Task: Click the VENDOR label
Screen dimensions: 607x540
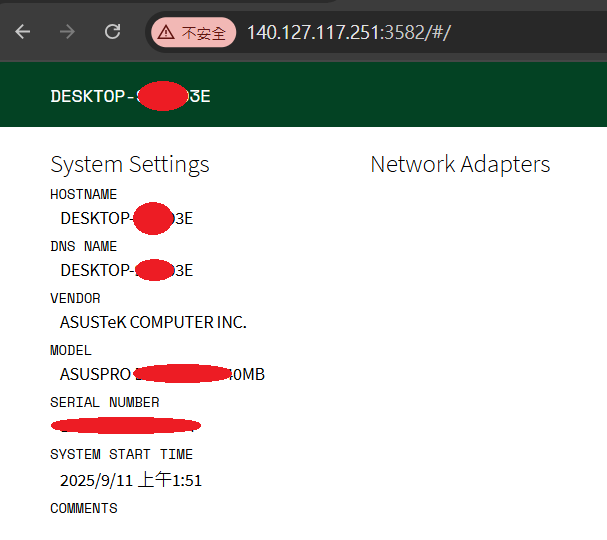Action: coord(75,298)
